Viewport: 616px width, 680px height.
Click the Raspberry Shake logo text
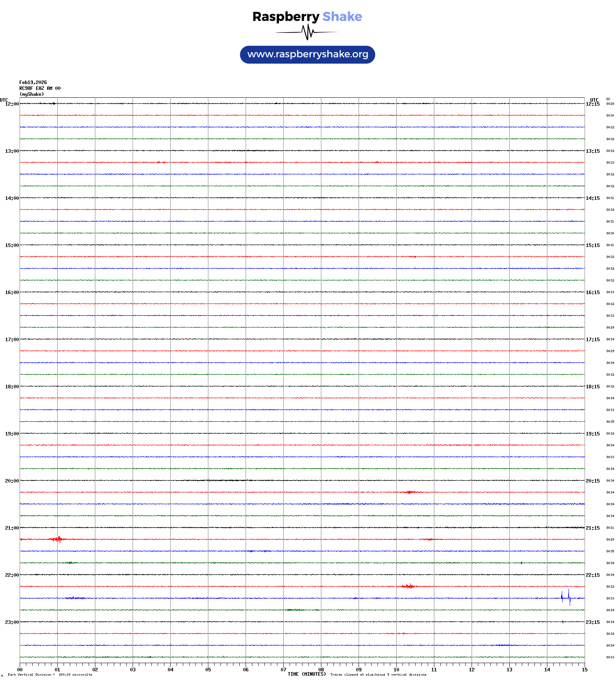tap(307, 16)
